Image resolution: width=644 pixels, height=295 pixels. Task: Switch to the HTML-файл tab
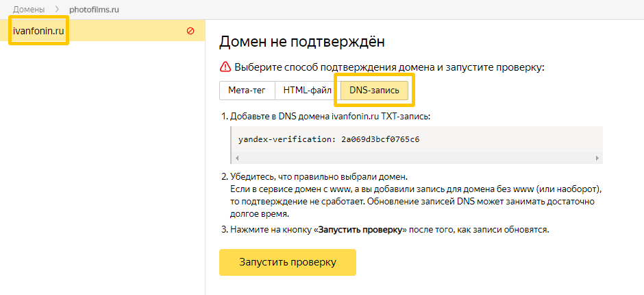pos(307,91)
